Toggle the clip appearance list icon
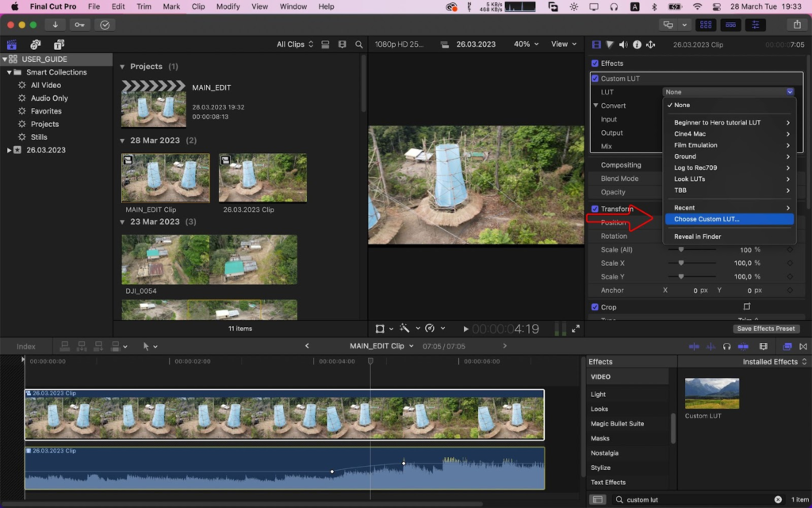This screenshot has width=812, height=508. (325, 44)
